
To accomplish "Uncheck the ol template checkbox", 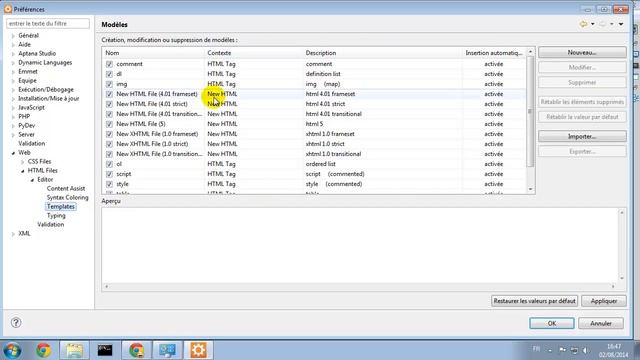I will (109, 164).
